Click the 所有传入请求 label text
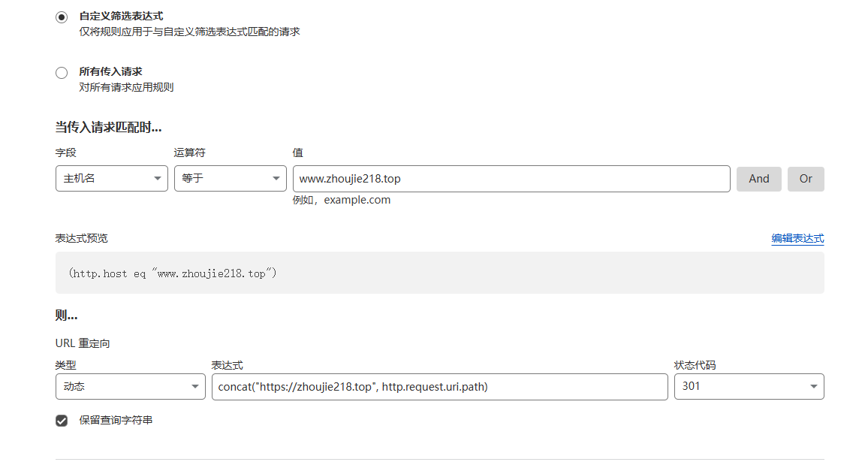 tap(110, 72)
